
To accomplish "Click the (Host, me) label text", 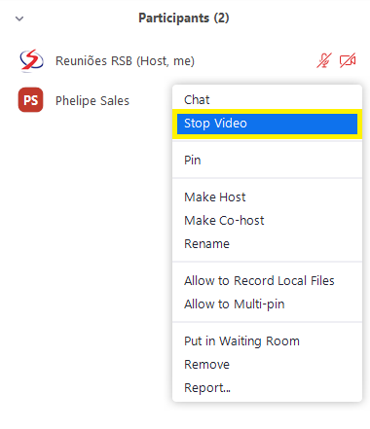I will point(166,61).
